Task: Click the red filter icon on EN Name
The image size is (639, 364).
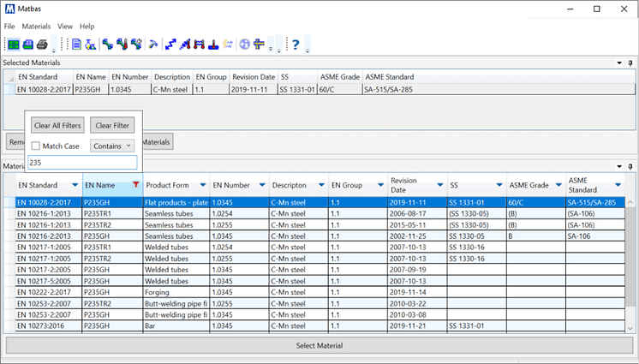Action: (x=135, y=184)
